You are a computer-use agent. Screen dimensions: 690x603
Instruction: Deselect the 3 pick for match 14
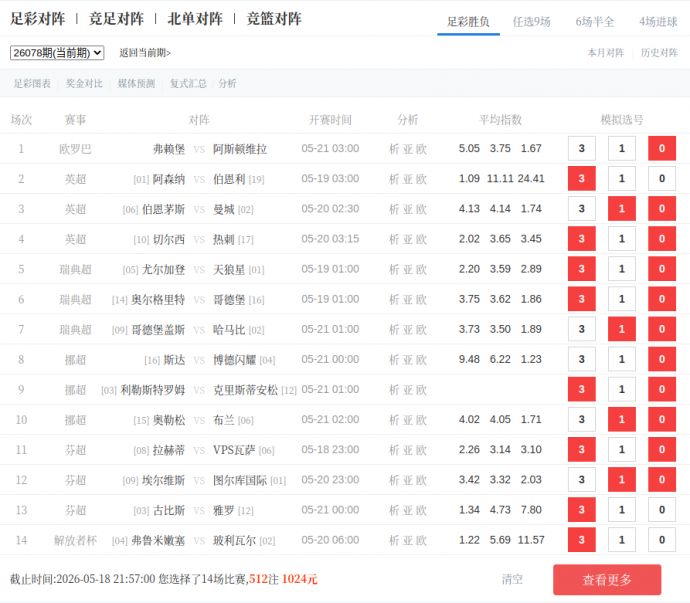point(581,540)
